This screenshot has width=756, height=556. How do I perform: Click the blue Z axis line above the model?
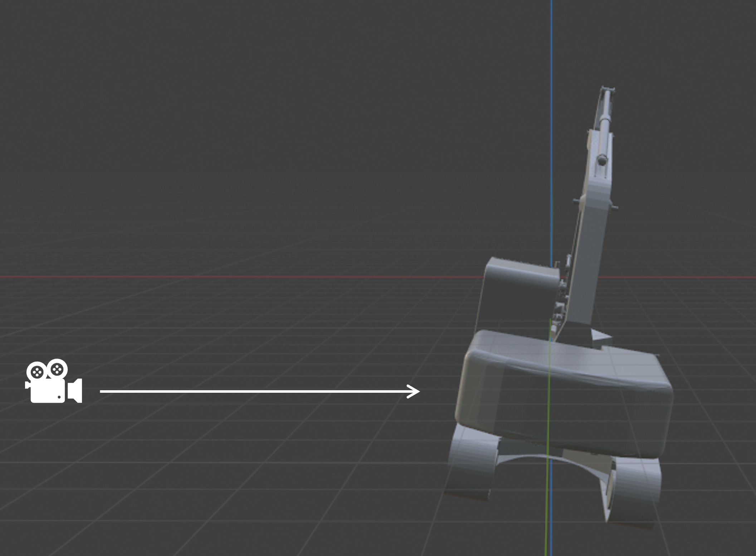pos(551,107)
